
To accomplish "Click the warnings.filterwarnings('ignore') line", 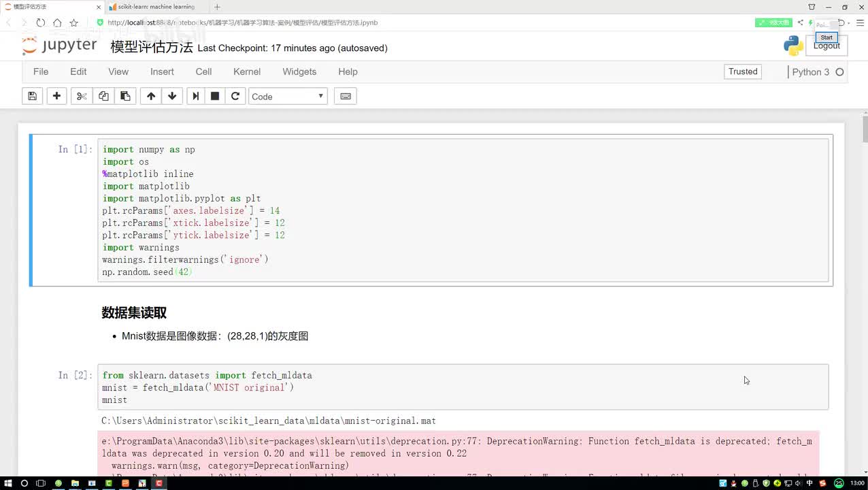I will [x=186, y=260].
